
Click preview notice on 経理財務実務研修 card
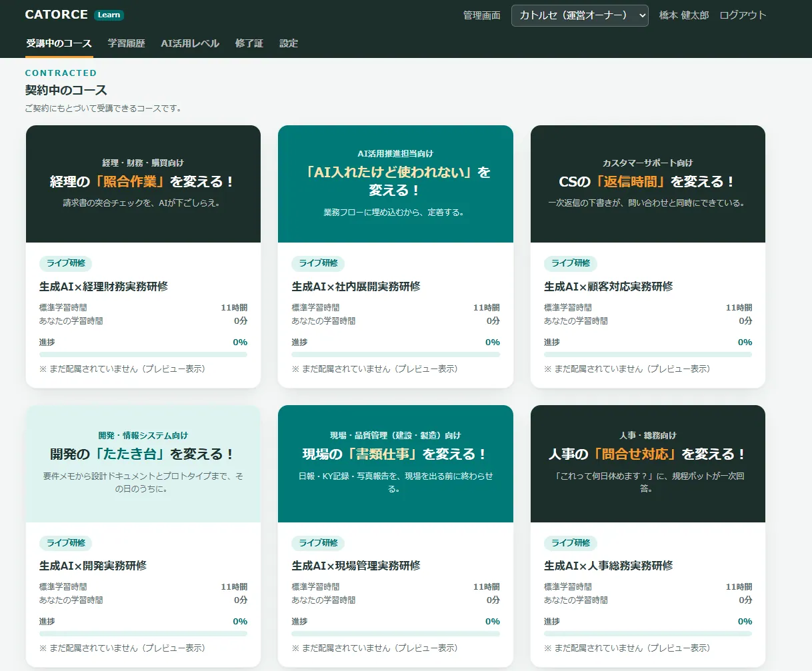[x=123, y=368]
